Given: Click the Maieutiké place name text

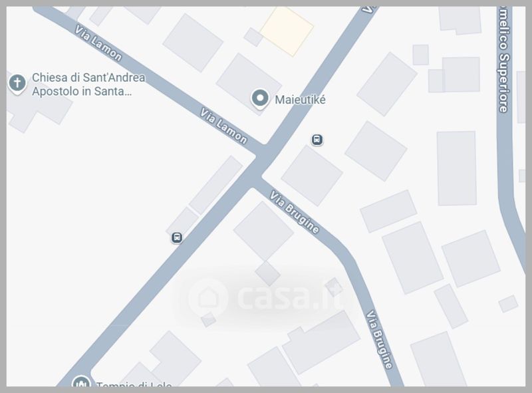Looking at the screenshot, I should click(x=300, y=100).
